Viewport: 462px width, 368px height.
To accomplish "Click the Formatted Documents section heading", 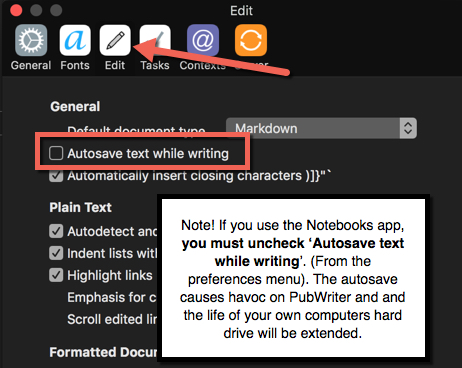I will 103,352.
